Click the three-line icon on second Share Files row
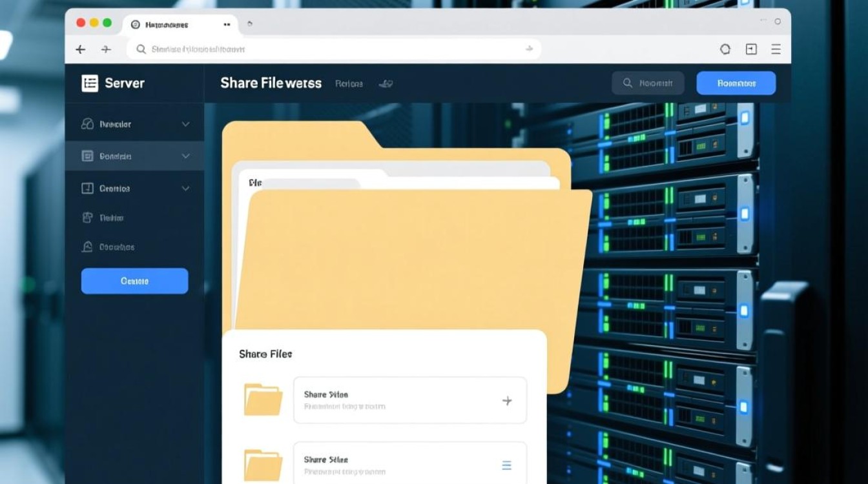This screenshot has width=868, height=484. [507, 465]
